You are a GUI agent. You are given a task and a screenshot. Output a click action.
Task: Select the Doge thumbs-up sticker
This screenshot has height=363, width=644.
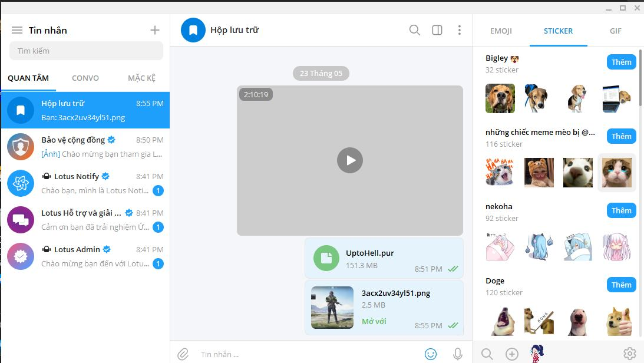(x=619, y=321)
